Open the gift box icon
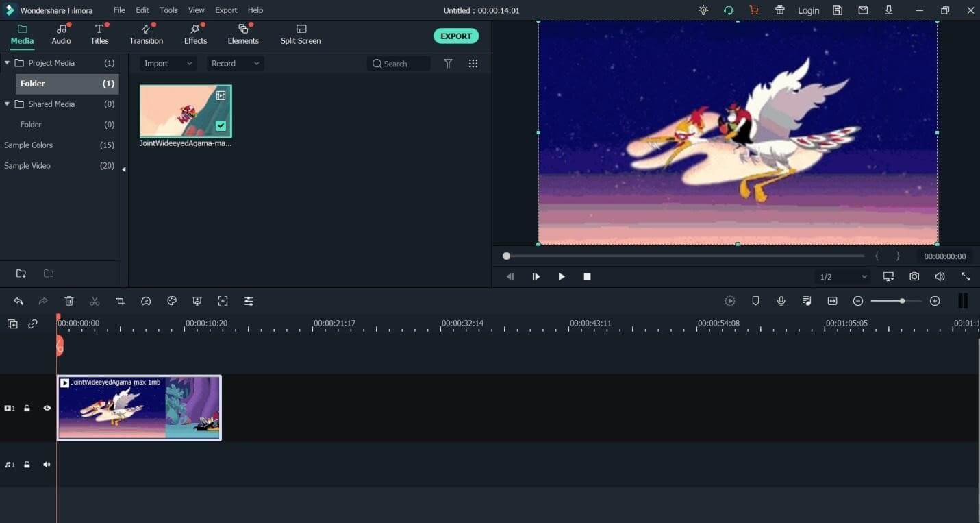 [x=780, y=10]
